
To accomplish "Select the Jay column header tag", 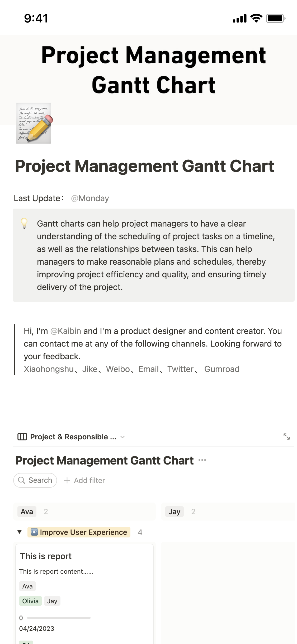I will pos(174,512).
